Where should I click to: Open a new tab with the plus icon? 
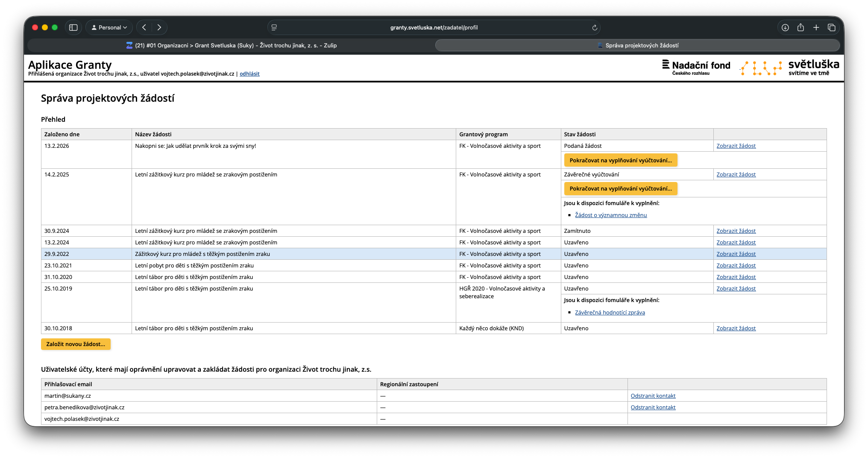pos(816,27)
